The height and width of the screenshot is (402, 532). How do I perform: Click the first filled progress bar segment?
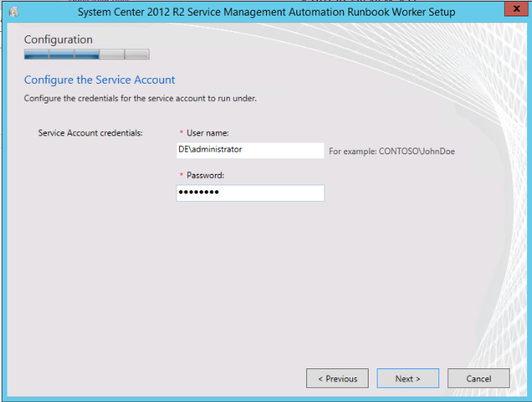click(x=36, y=55)
